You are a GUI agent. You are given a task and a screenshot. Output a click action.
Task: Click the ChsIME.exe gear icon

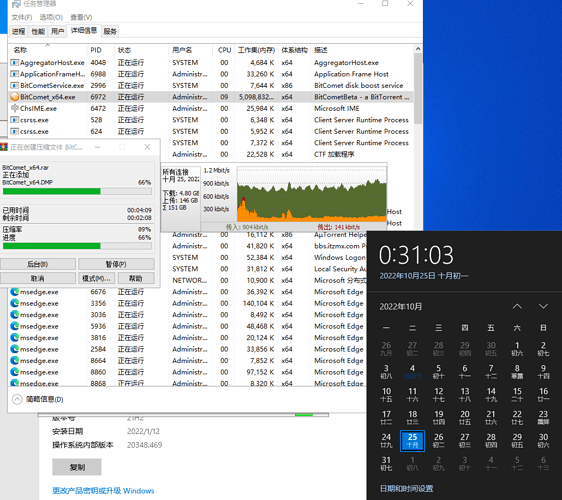15,108
